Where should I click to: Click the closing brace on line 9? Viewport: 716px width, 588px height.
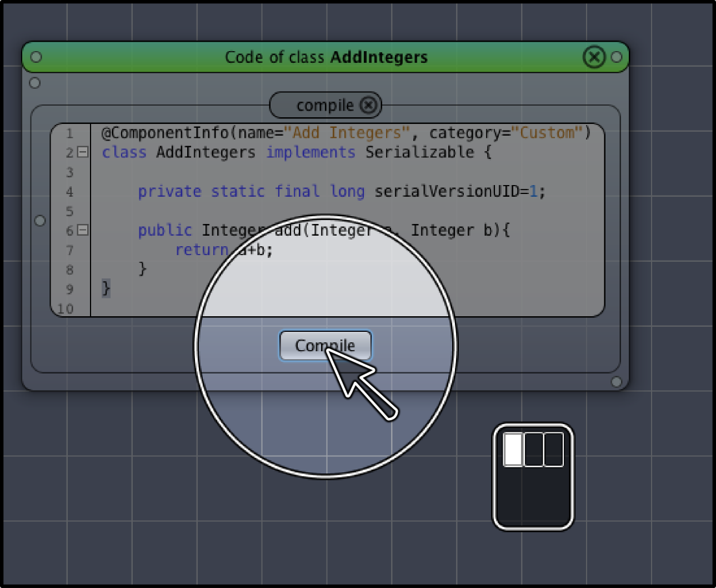[x=106, y=288]
